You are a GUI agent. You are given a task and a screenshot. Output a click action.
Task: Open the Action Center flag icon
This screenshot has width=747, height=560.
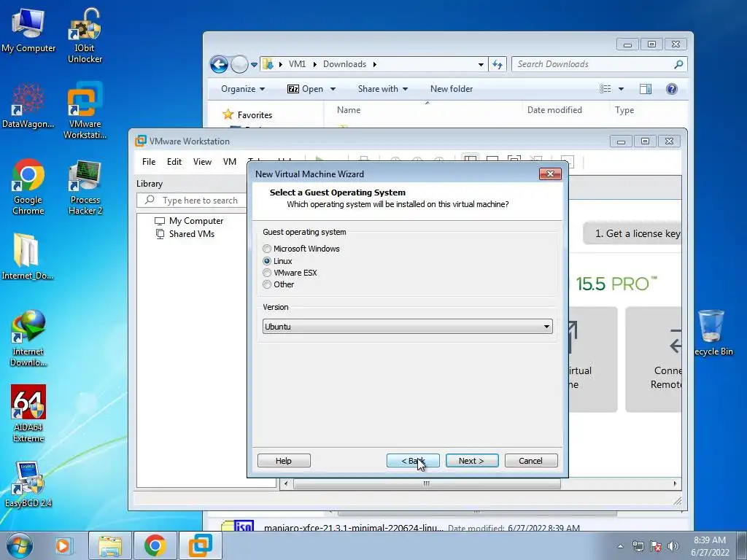tap(656, 546)
